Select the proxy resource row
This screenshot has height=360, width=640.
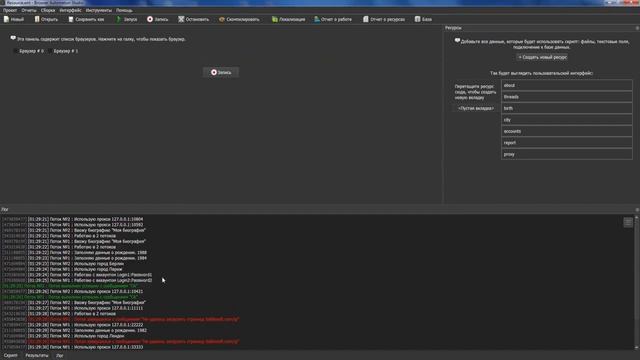567,154
